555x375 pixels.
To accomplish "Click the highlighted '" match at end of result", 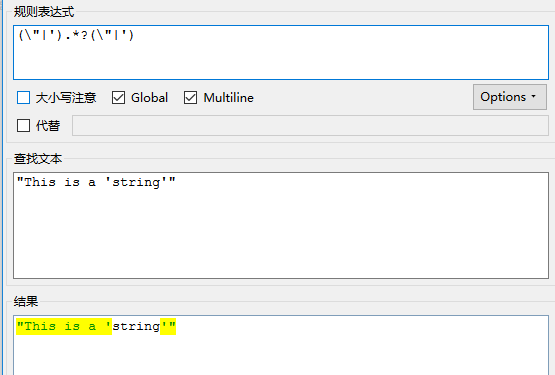I will [168, 326].
